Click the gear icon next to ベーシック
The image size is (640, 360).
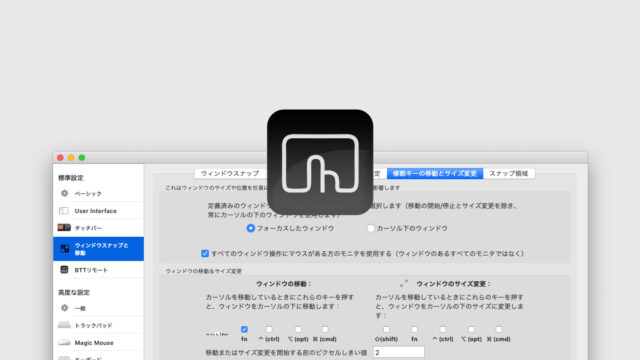coord(64,193)
